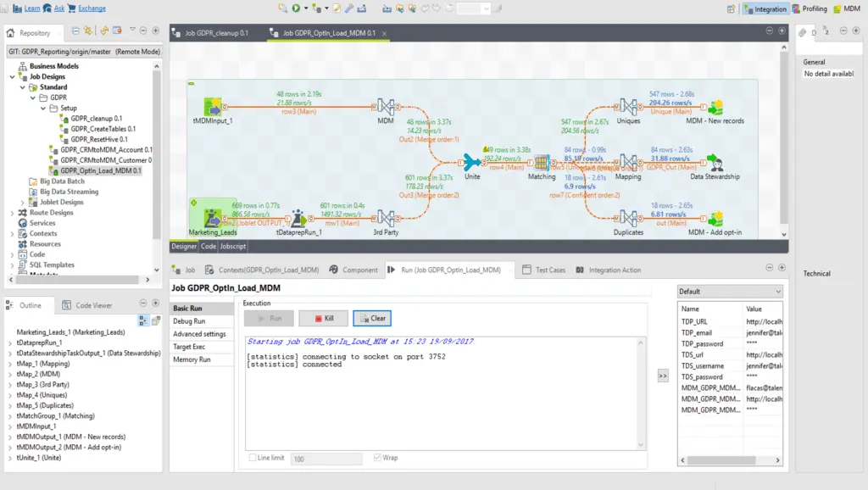Collapse the Setup folder in repository
The width and height of the screenshot is (868, 490).
click(43, 108)
